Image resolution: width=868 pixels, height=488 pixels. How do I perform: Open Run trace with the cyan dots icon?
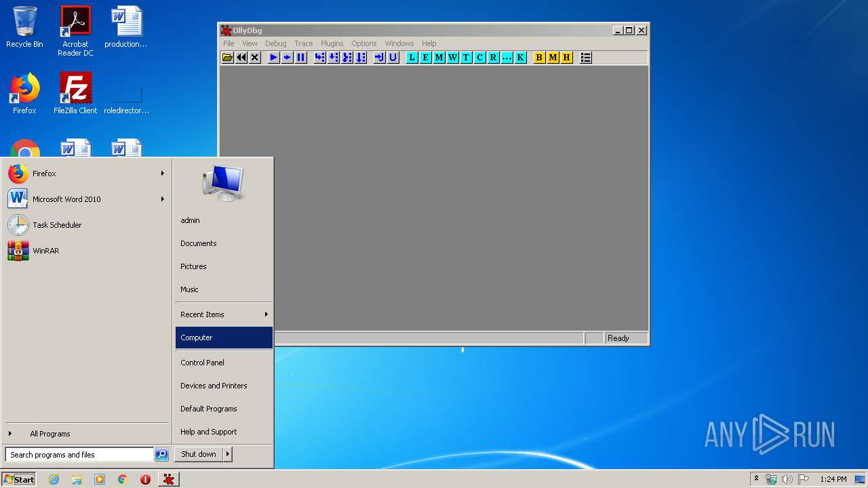507,58
